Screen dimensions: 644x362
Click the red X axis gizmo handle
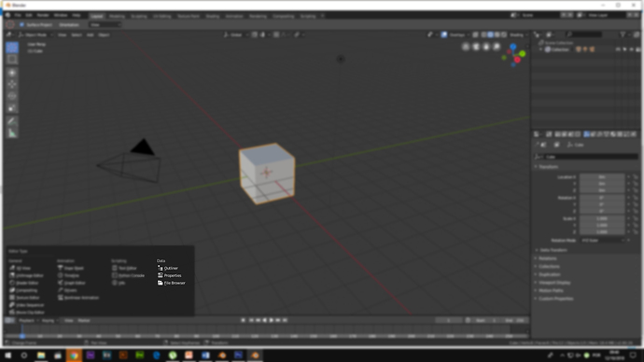coord(517,60)
